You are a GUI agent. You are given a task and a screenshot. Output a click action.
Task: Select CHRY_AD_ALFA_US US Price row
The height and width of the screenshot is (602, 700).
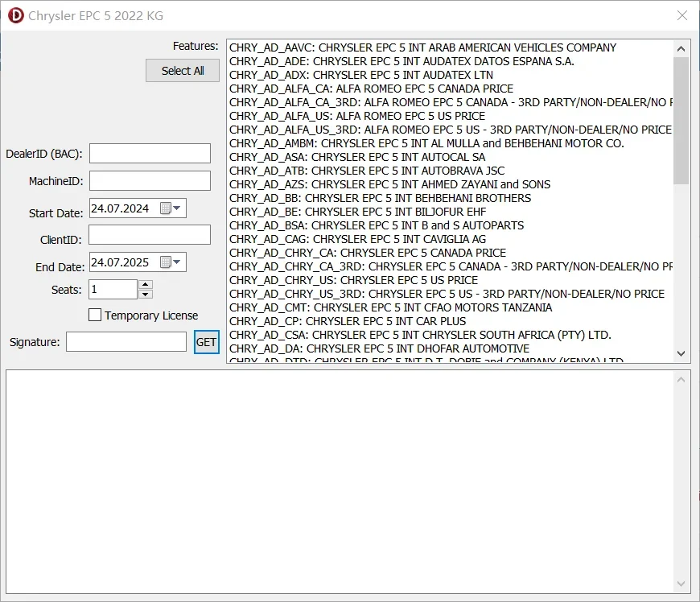[x=450, y=116]
